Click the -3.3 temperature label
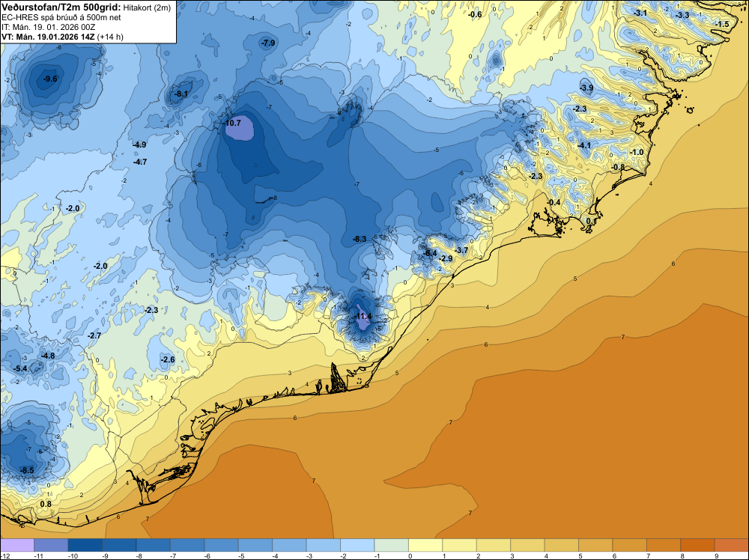The height and width of the screenshot is (560, 749). click(x=682, y=15)
